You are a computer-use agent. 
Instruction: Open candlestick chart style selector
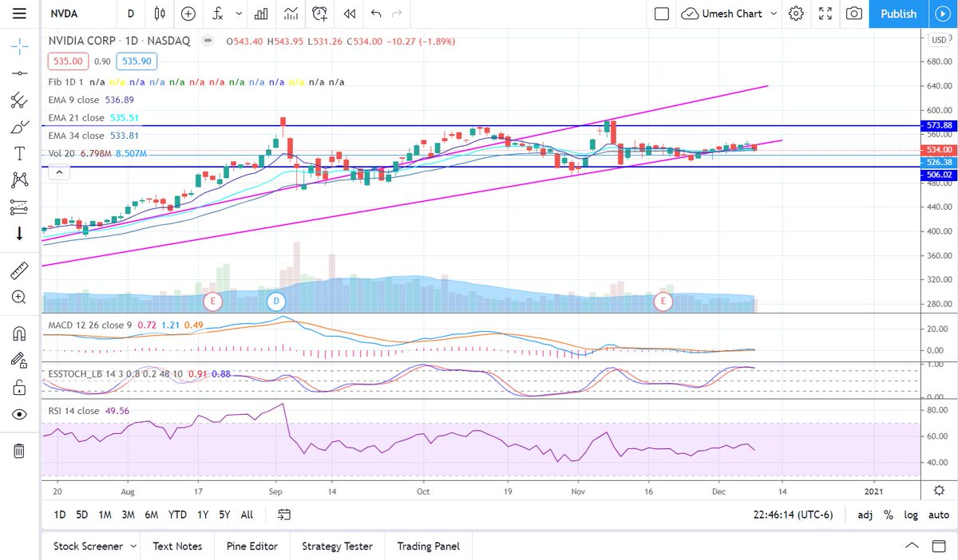point(160,14)
